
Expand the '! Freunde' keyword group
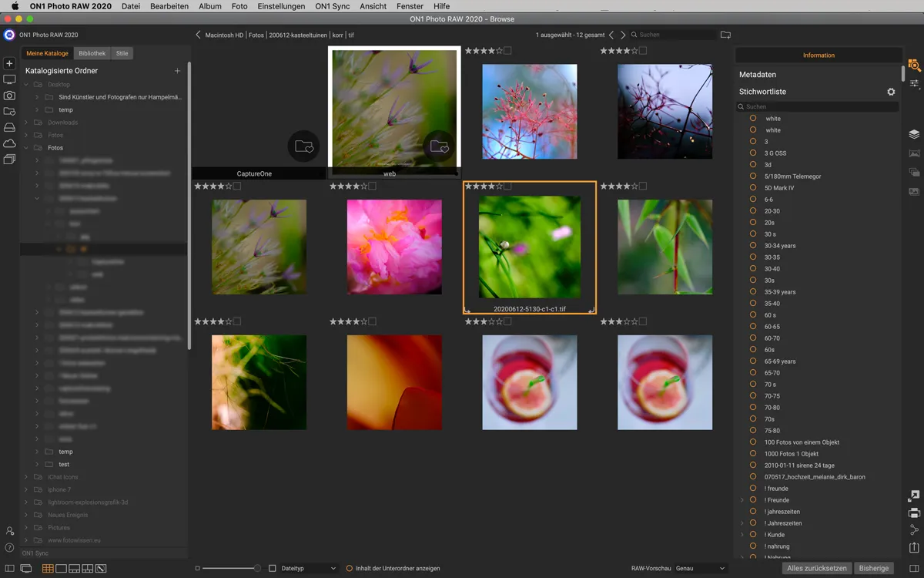coord(742,499)
